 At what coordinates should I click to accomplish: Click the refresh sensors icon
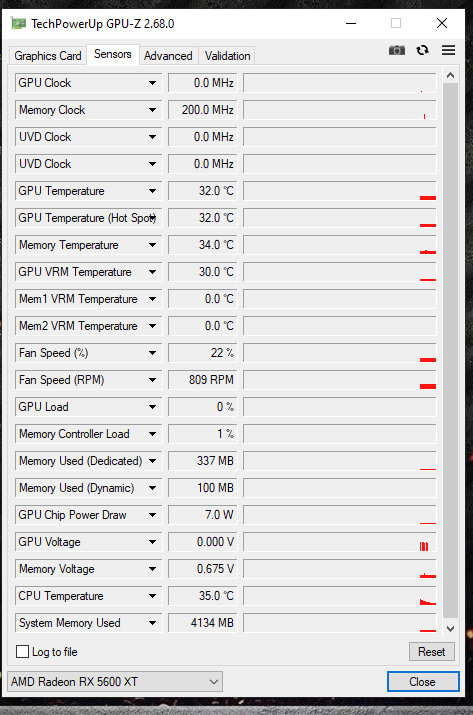click(x=422, y=50)
